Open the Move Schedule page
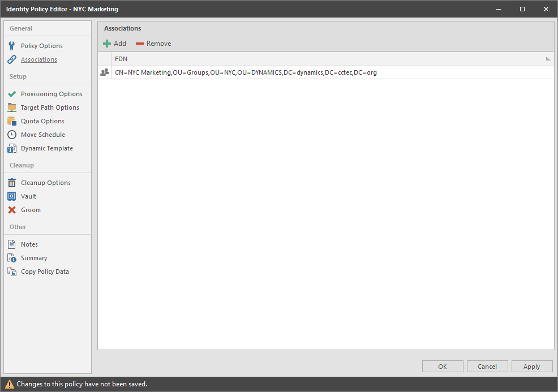Image resolution: width=558 pixels, height=392 pixels. (43, 135)
